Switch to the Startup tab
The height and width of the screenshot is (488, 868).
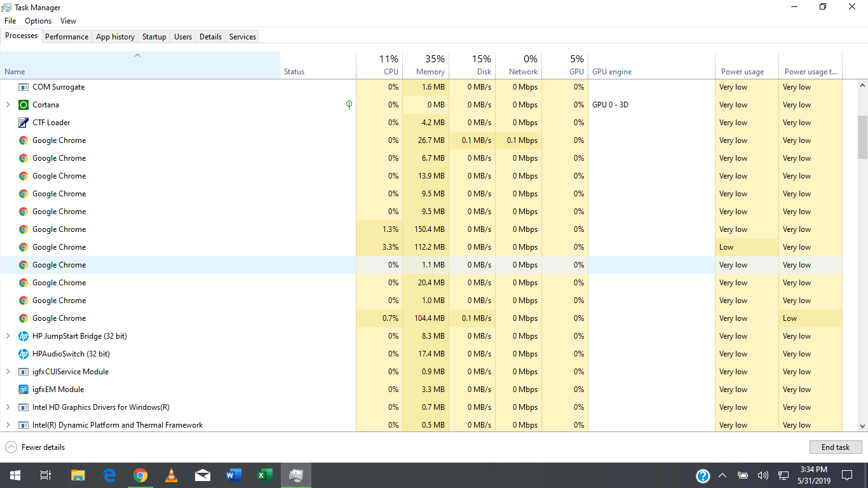154,37
